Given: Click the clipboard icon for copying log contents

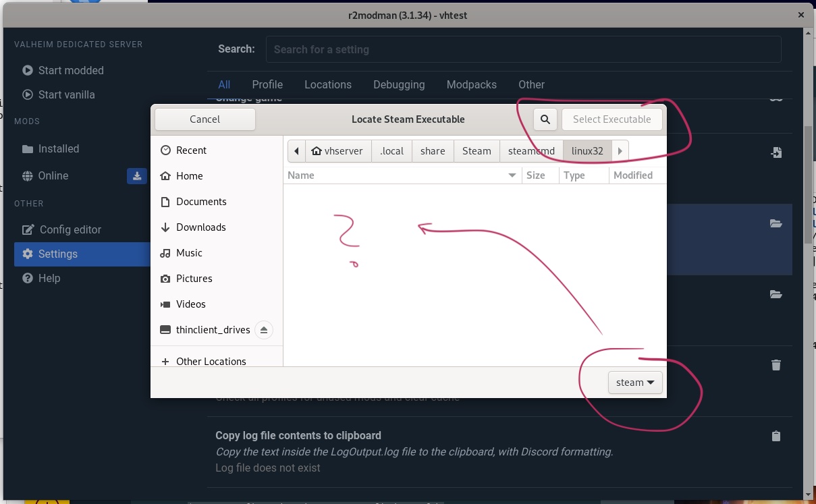Looking at the screenshot, I should pos(776,436).
